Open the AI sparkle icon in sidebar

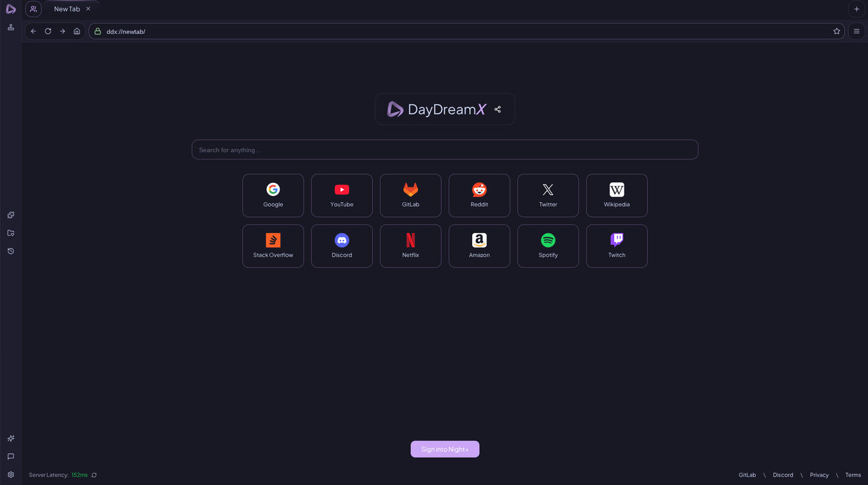[11, 439]
